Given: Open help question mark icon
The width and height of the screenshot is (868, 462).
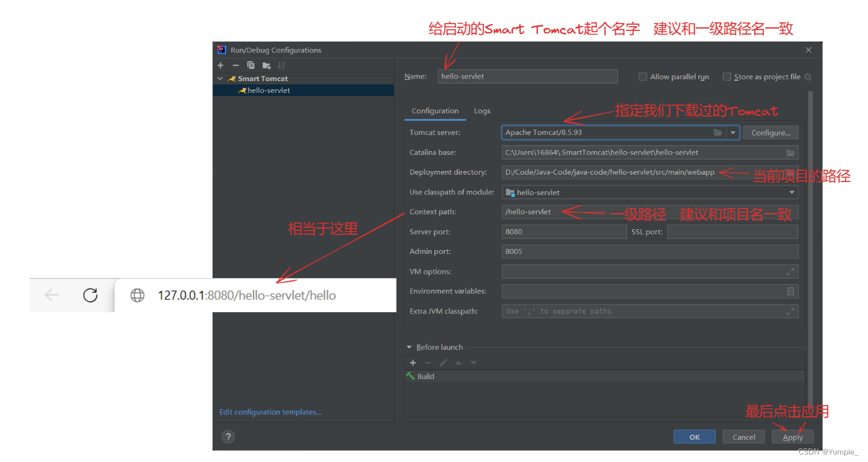Looking at the screenshot, I should (x=228, y=437).
